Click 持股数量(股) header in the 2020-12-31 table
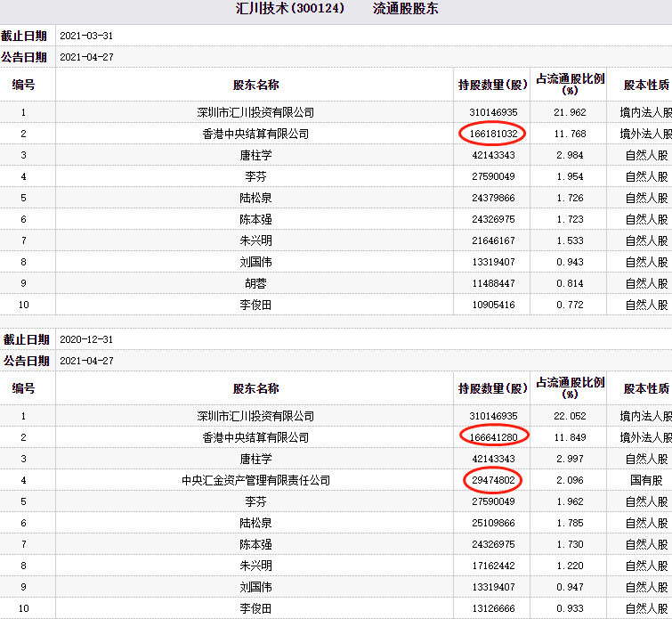 (493, 388)
